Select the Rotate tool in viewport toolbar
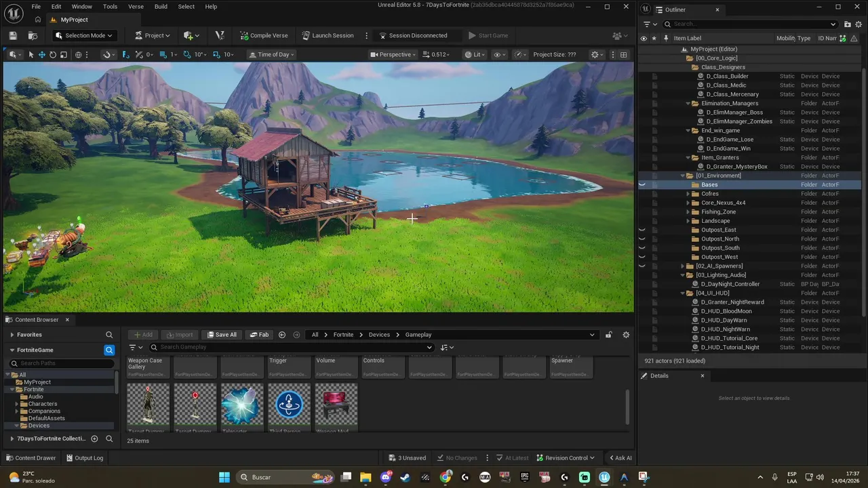 52,54
